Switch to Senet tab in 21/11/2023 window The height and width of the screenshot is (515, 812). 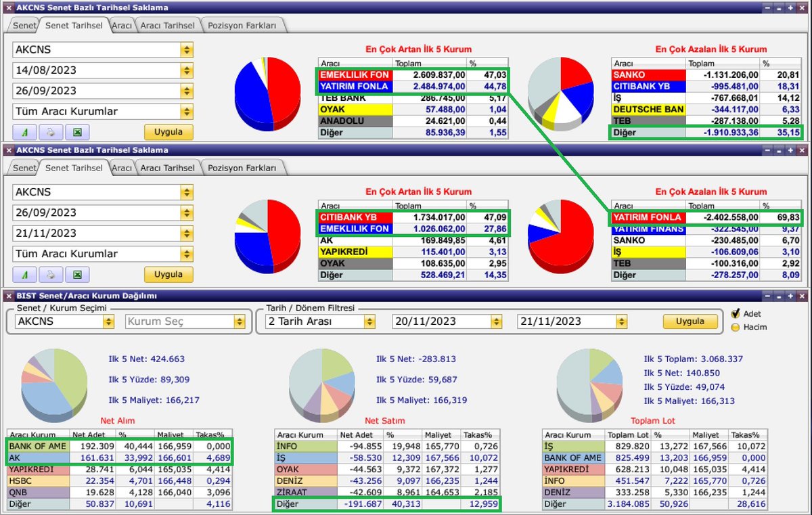(24, 168)
